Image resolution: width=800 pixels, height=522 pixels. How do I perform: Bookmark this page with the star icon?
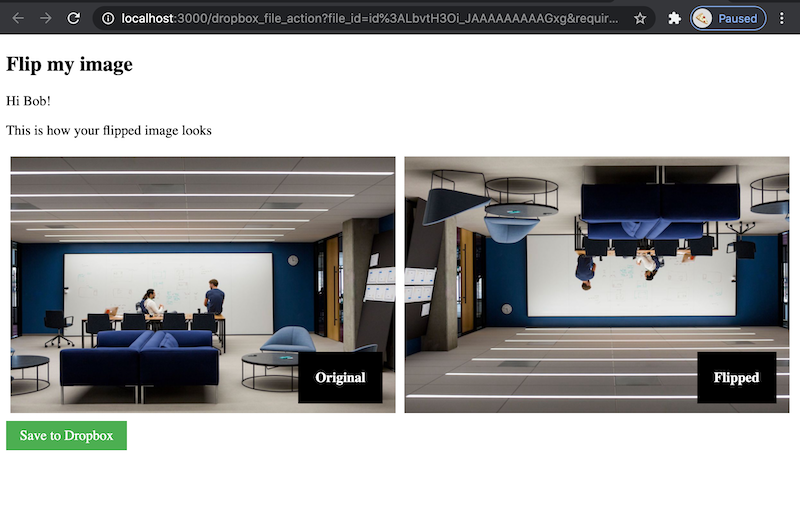click(x=640, y=18)
